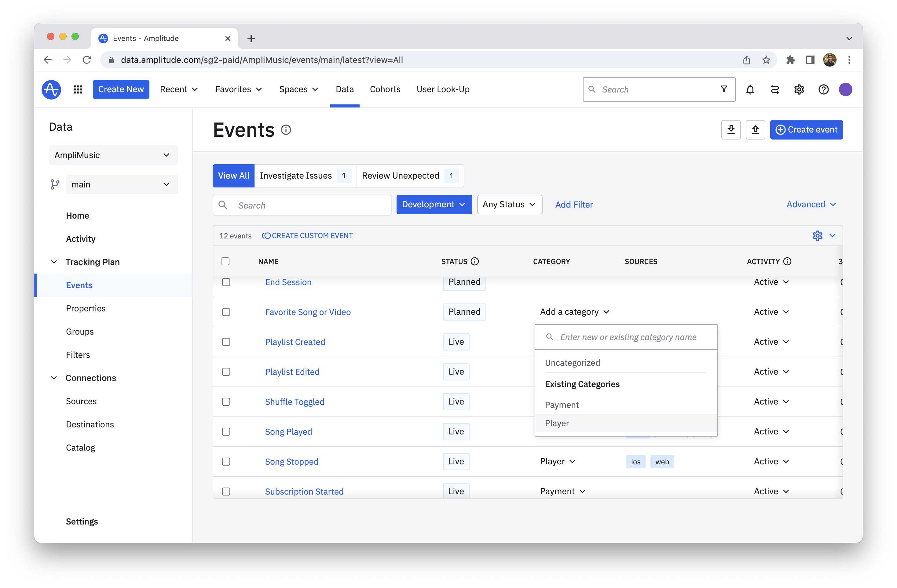Collapse the Tracking Plan section
The height and width of the screenshot is (588, 897).
(54, 262)
